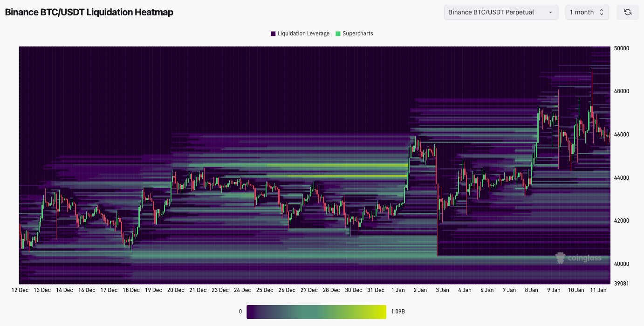Click the heatmap gradient color scale bar
644x326 pixels.
316,312
